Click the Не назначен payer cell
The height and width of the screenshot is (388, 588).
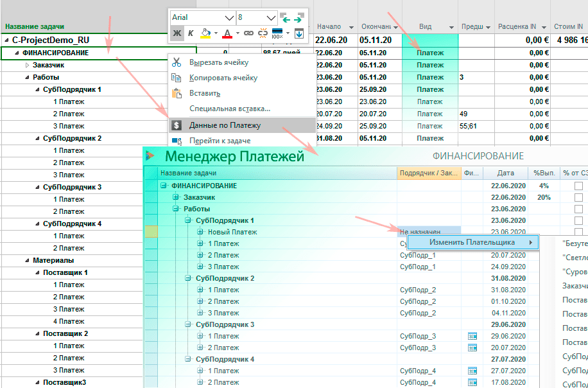coord(428,232)
